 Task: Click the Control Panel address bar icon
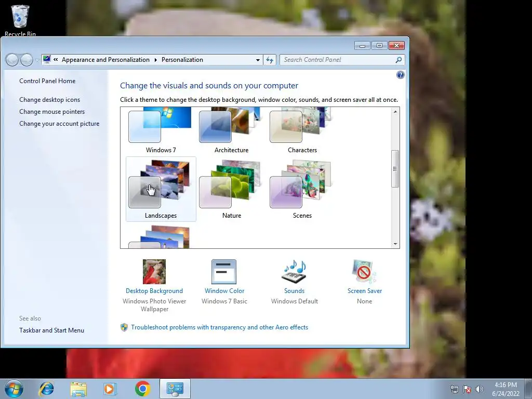(x=47, y=59)
